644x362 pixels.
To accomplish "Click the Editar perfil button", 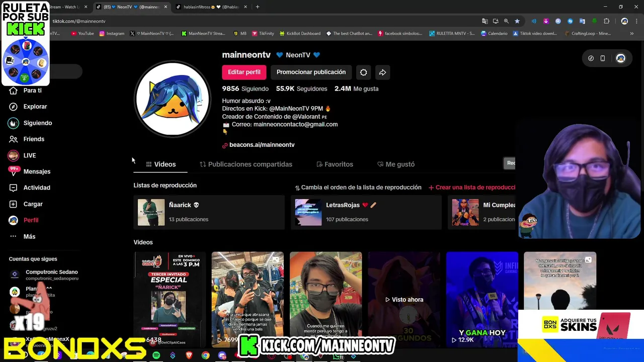I will click(x=244, y=72).
